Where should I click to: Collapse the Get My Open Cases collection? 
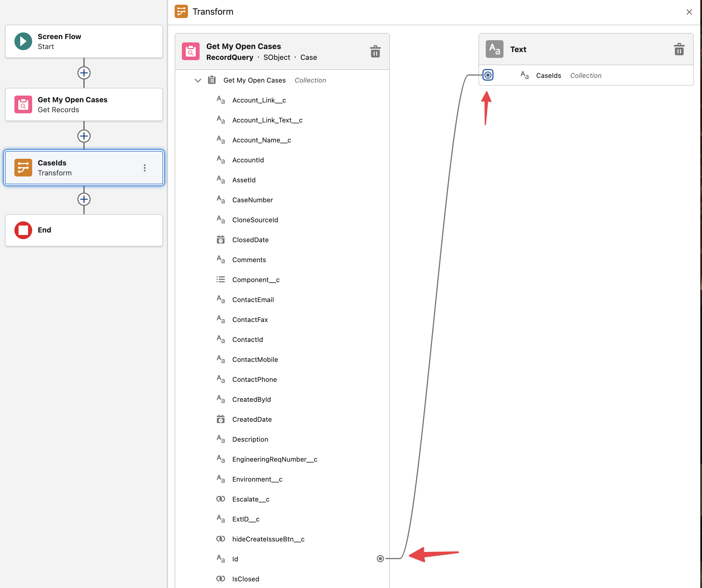[x=198, y=80]
